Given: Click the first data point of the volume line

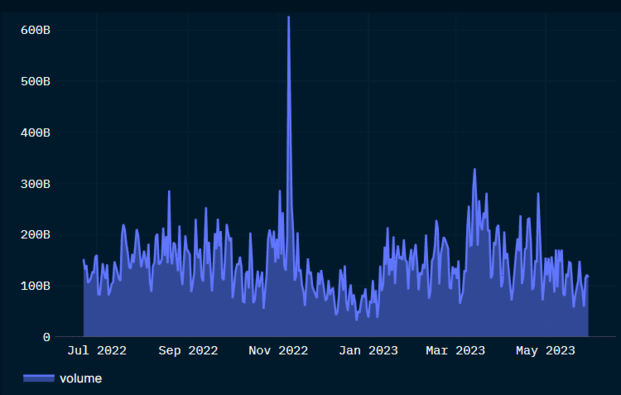Looking at the screenshot, I should [x=84, y=260].
